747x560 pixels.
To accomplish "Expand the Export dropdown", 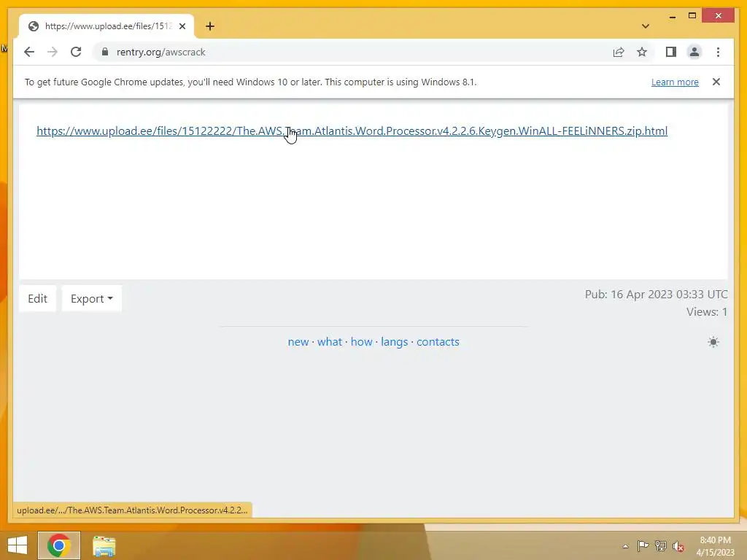I will pos(91,298).
